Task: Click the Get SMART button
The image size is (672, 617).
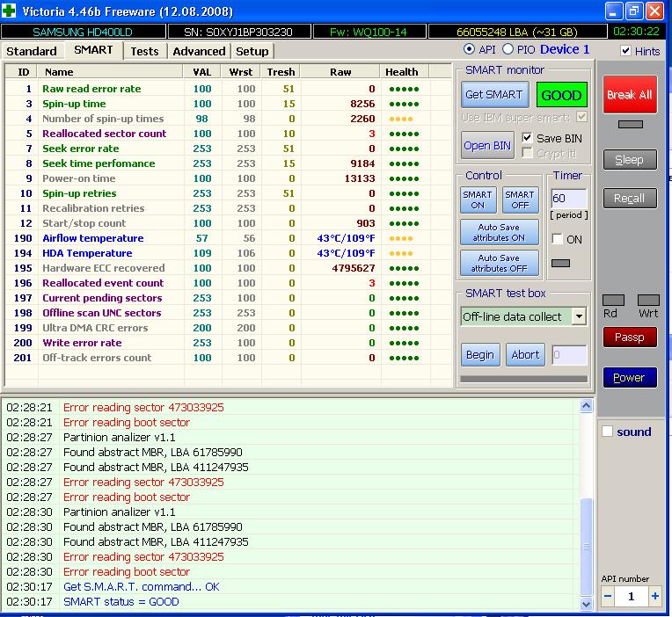Action: tap(494, 95)
